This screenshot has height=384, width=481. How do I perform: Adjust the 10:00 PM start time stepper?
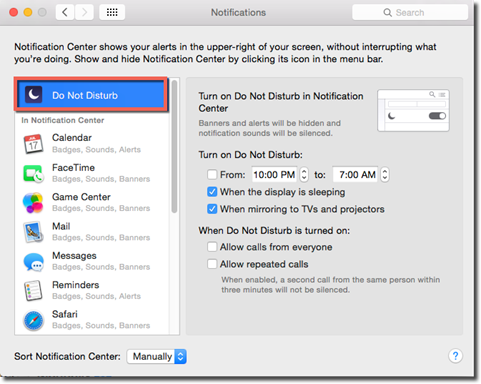tap(304, 174)
